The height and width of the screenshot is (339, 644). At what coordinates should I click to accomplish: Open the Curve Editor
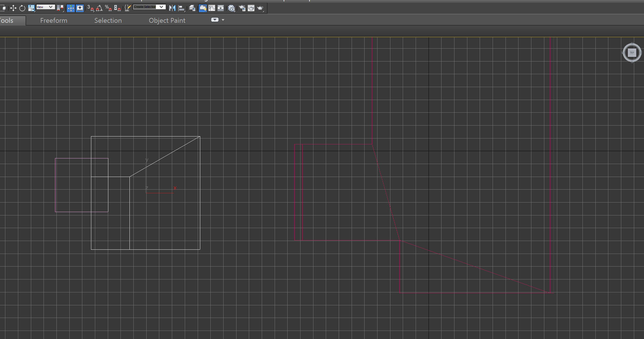212,8
